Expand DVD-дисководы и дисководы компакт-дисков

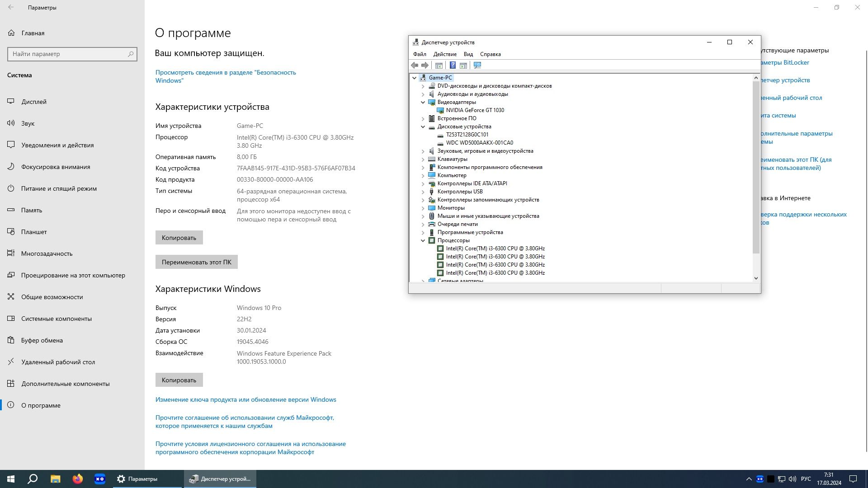pos(423,86)
